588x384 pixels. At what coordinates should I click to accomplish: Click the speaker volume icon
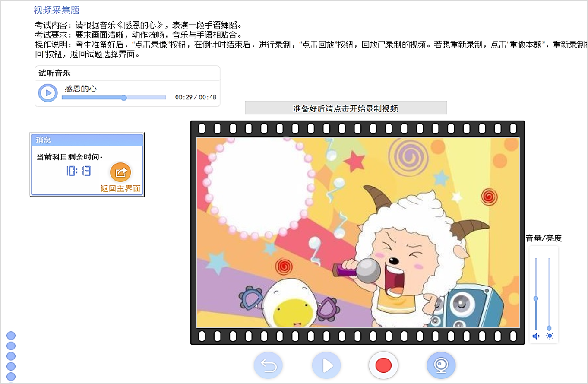tap(536, 336)
